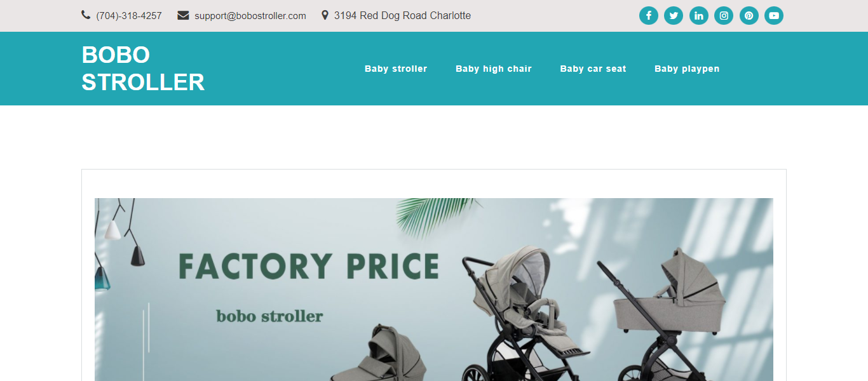Email support@bobostroller.com link

(x=250, y=16)
